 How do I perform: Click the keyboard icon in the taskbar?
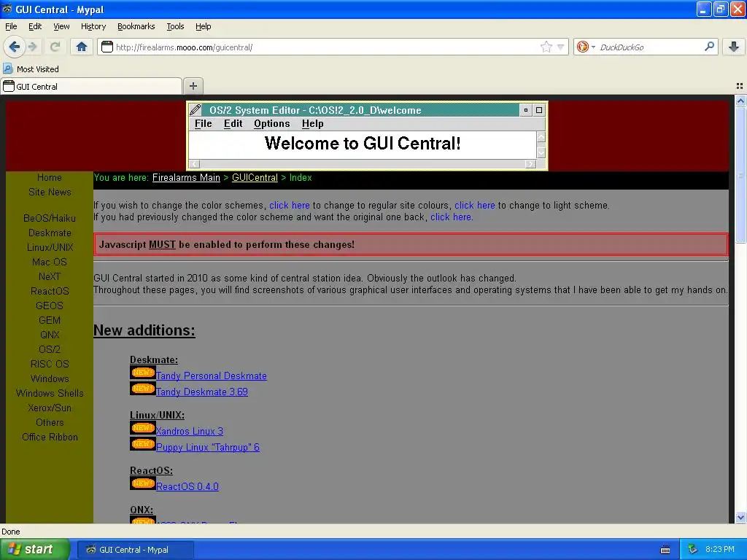click(x=665, y=550)
